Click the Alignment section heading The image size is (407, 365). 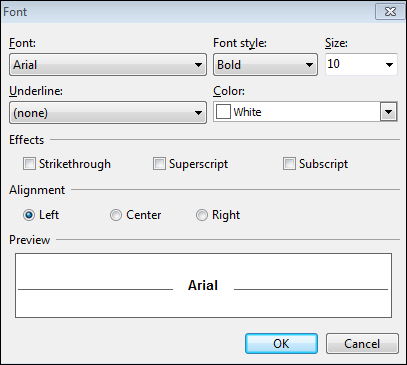click(x=37, y=190)
